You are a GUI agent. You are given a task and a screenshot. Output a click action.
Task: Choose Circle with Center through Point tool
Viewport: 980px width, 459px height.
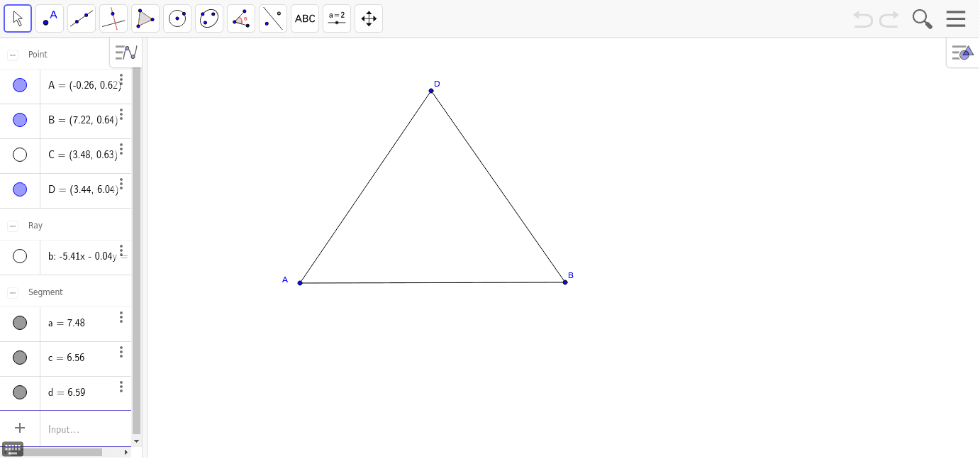[177, 18]
